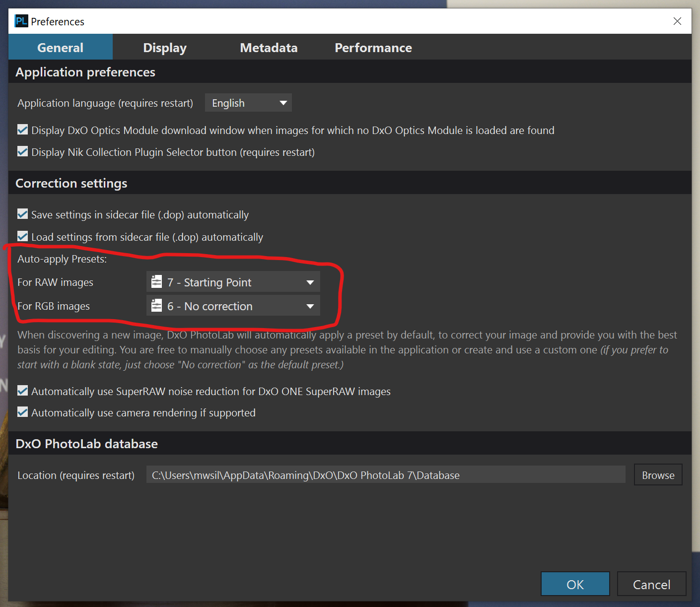Click the Application language (requires restart) label
The width and height of the screenshot is (700, 607).
click(x=105, y=103)
